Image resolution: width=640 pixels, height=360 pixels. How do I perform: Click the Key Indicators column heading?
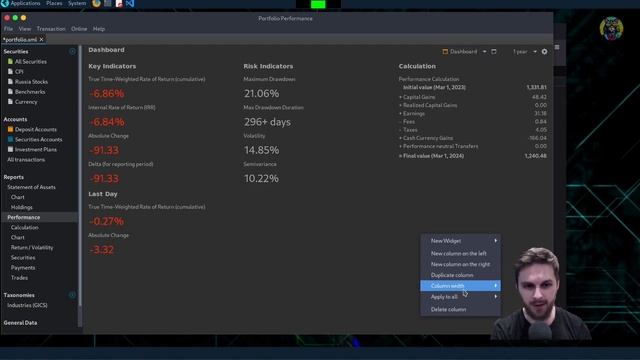tap(112, 66)
